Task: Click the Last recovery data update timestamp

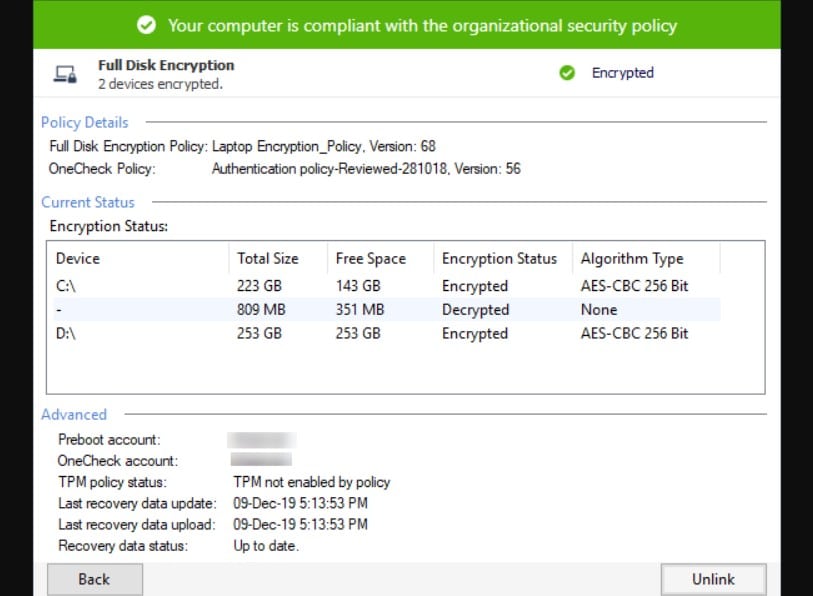Action: coord(301,503)
